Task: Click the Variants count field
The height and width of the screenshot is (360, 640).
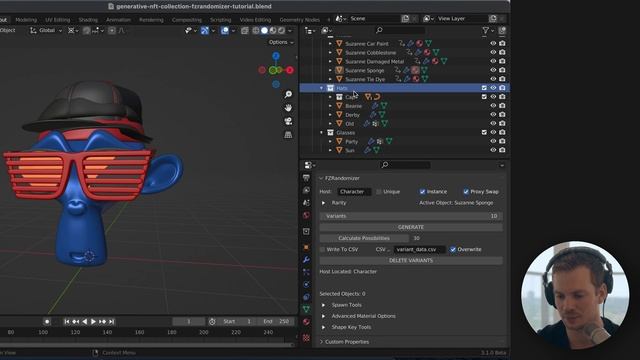Action: [x=411, y=216]
